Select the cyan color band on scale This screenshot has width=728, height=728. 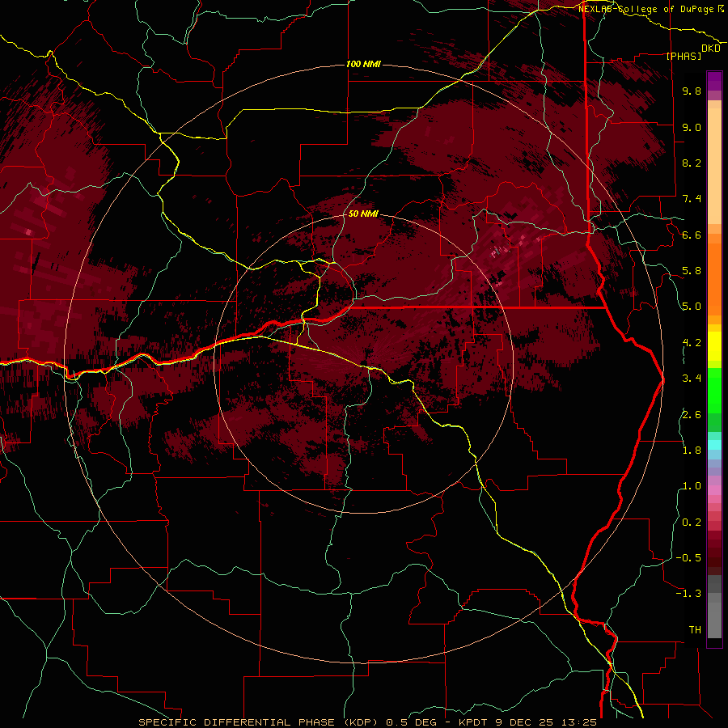click(714, 445)
